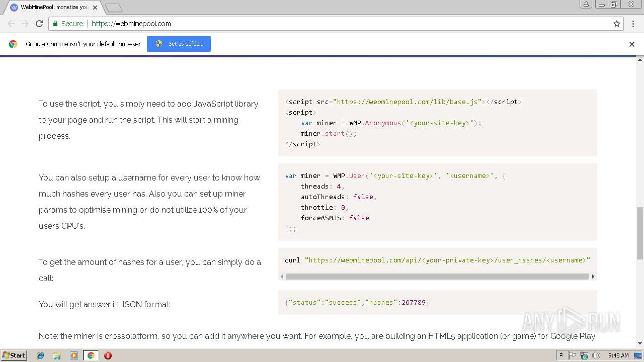The width and height of the screenshot is (644, 362).
Task: View site info via the Secure padlock
Action: tap(67, 24)
